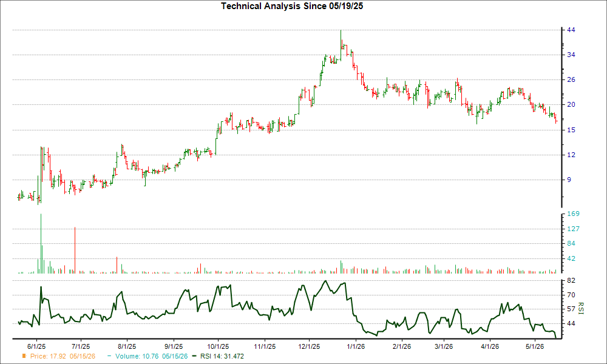This screenshot has height=364, width=607.
Task: Click the date label 7/1/25
Action: [x=80, y=346]
